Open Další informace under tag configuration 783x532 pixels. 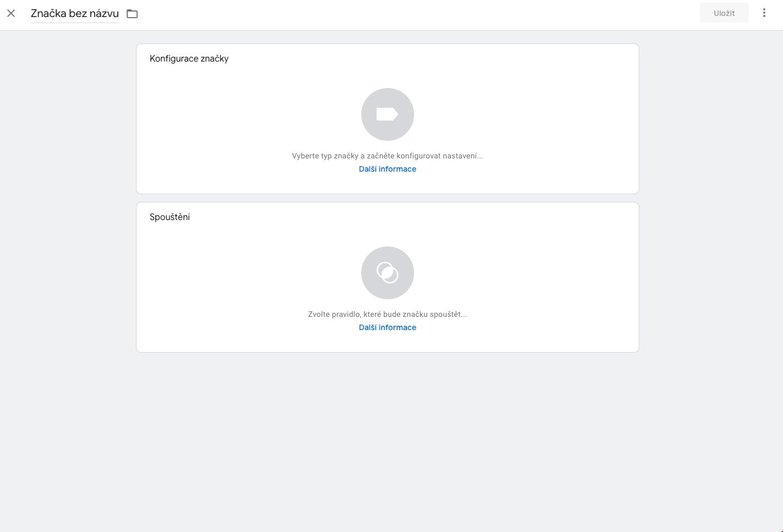388,169
